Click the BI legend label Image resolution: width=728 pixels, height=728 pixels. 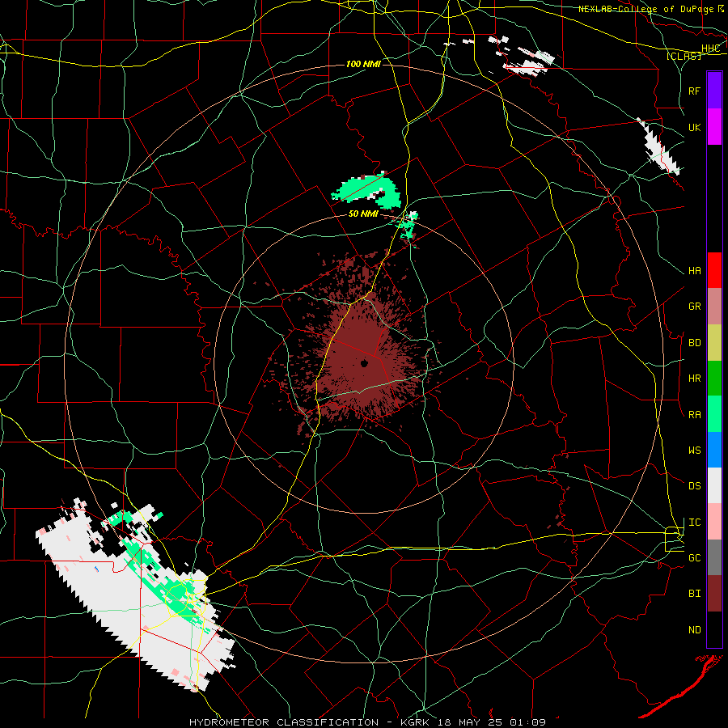[x=695, y=594]
